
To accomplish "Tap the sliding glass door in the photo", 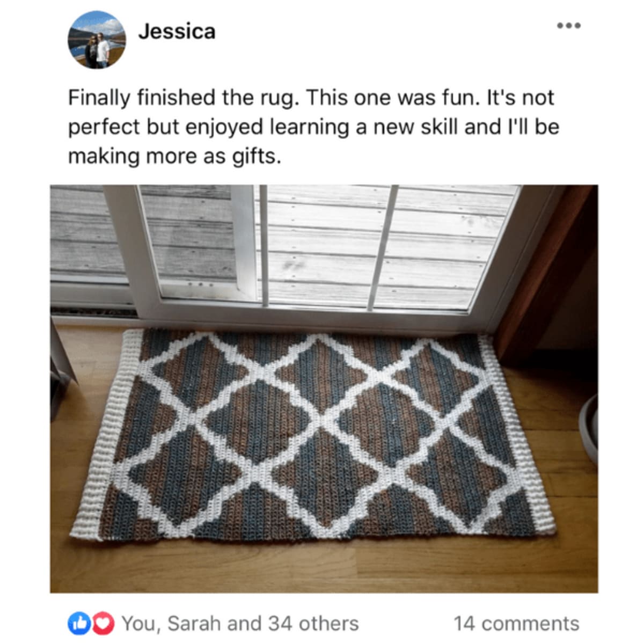I will (x=322, y=252).
